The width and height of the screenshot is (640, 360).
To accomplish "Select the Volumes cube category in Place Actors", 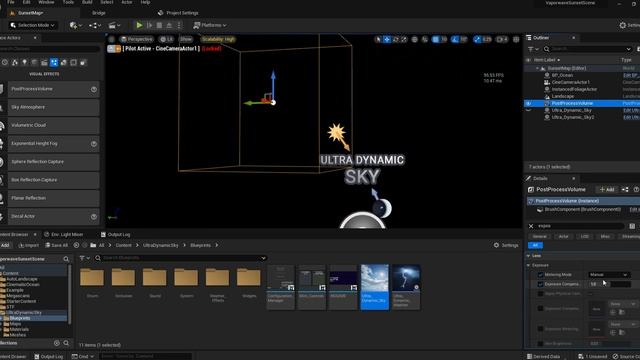I will click(73, 62).
